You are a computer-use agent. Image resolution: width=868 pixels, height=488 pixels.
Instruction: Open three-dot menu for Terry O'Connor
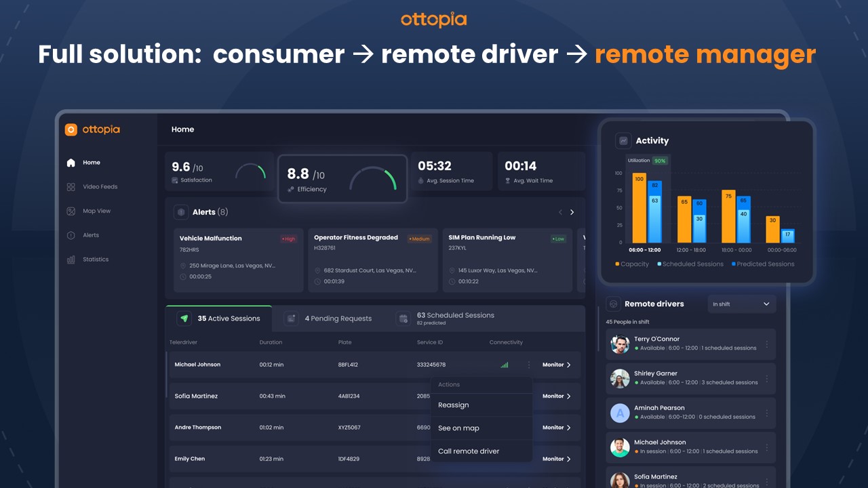click(x=767, y=344)
